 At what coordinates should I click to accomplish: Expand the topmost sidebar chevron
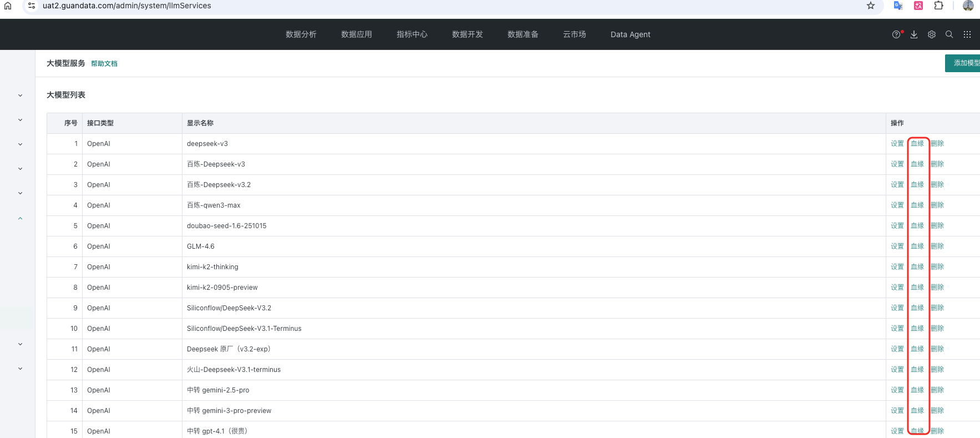tap(21, 95)
